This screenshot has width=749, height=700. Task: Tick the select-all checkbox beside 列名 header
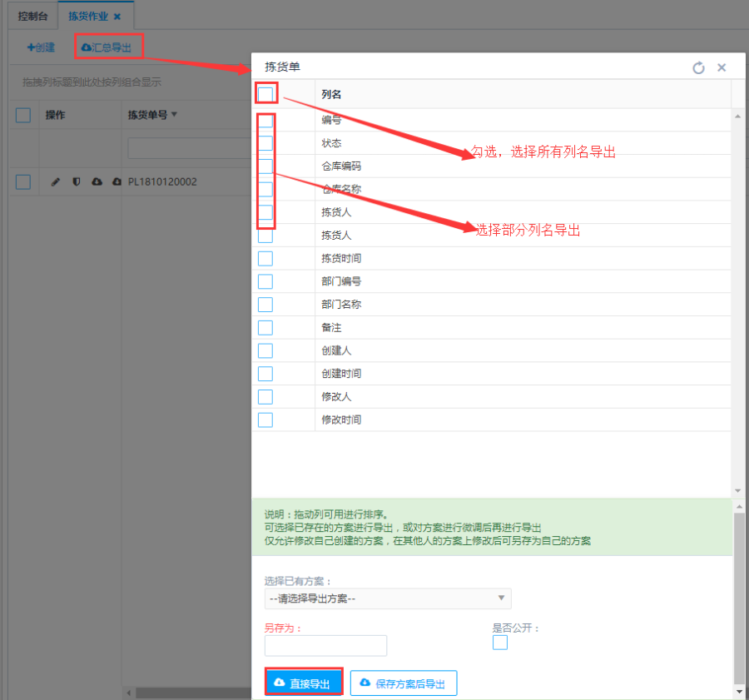click(x=265, y=94)
